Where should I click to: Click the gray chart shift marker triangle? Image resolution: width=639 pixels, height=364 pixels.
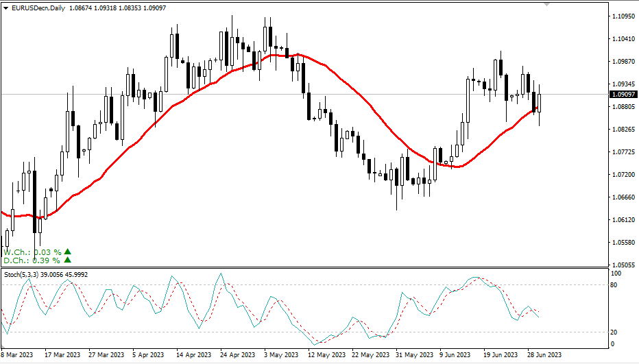click(546, 3)
